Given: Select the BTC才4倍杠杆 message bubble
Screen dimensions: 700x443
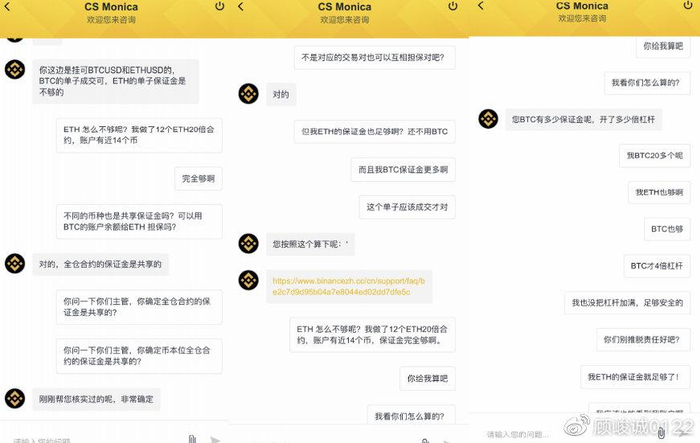Looking at the screenshot, I should click(x=657, y=266).
